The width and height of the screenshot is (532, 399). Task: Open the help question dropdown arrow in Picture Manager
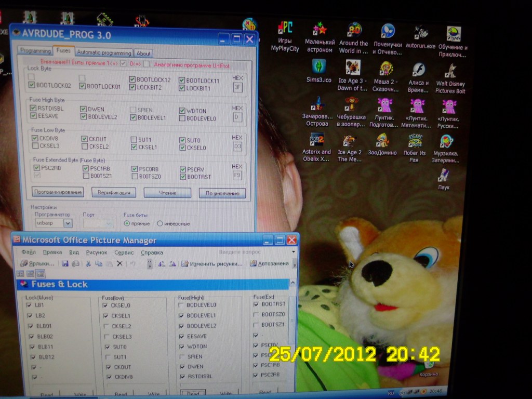tap(294, 252)
